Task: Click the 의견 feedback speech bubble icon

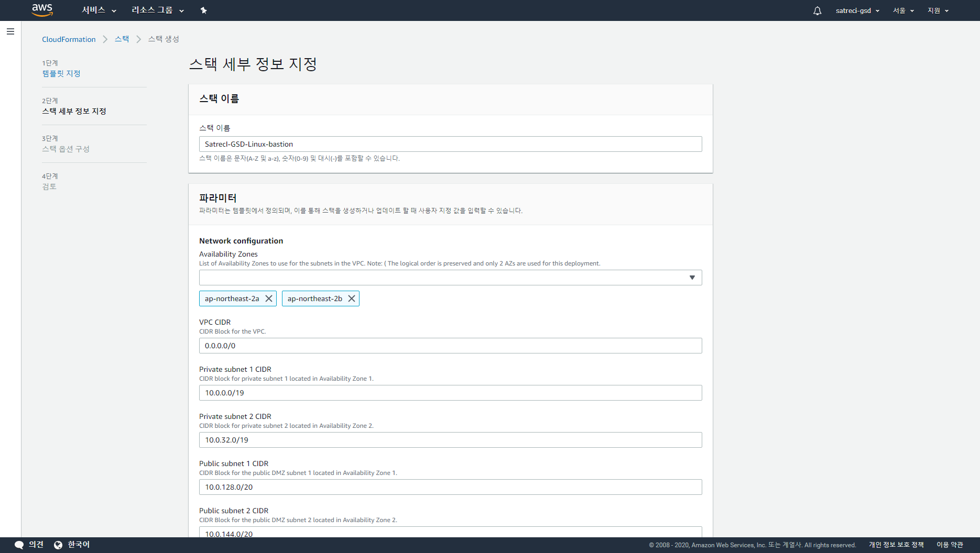Action: [19, 545]
